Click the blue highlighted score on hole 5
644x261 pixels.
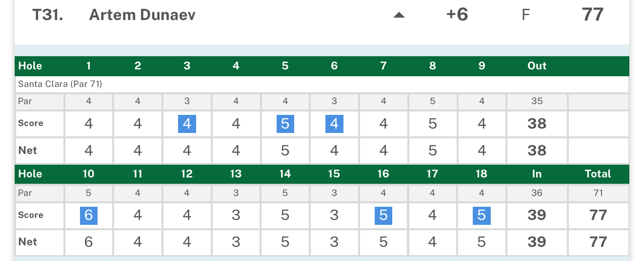285,124
